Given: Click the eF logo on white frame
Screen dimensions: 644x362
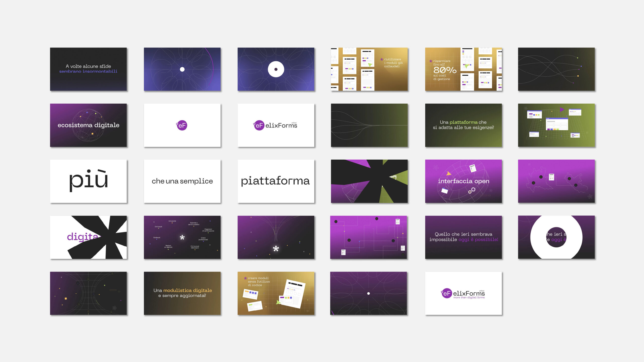Looking at the screenshot, I should 182,125.
